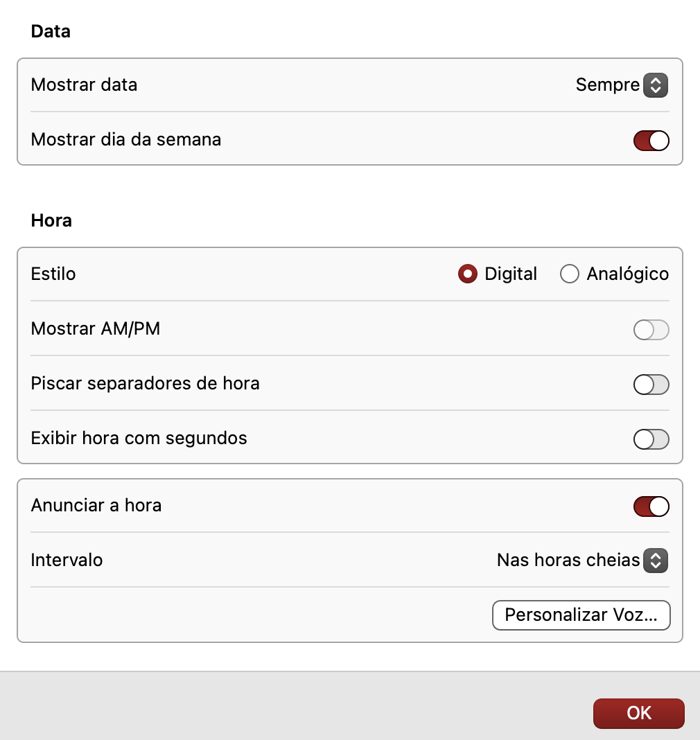This screenshot has height=740, width=700.
Task: Select the Digital radio button
Action: pos(468,274)
